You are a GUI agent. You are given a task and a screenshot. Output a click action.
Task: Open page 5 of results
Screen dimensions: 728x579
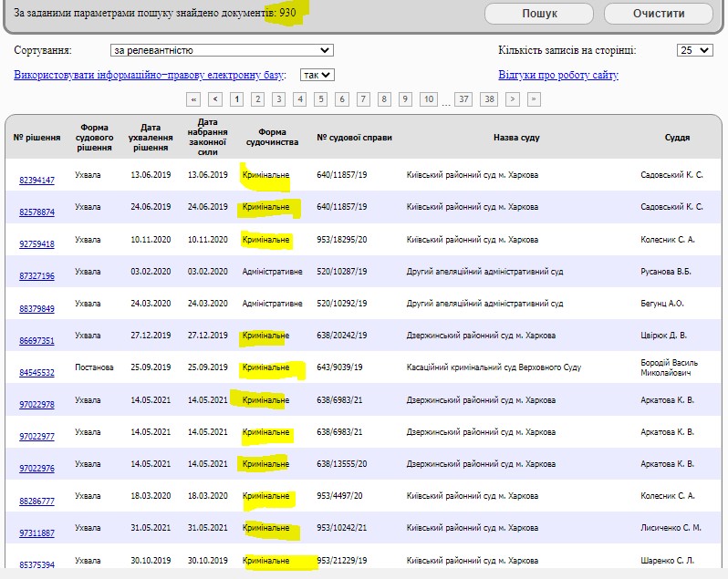321,98
